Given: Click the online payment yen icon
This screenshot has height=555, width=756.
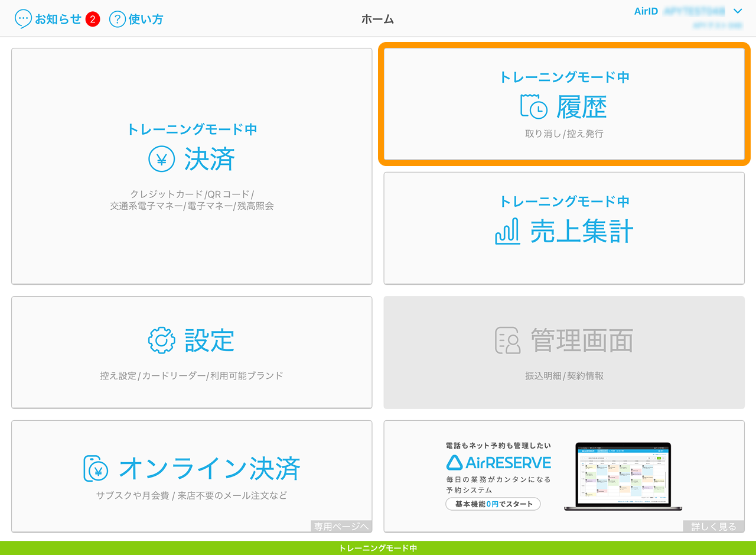Looking at the screenshot, I should 96,469.
